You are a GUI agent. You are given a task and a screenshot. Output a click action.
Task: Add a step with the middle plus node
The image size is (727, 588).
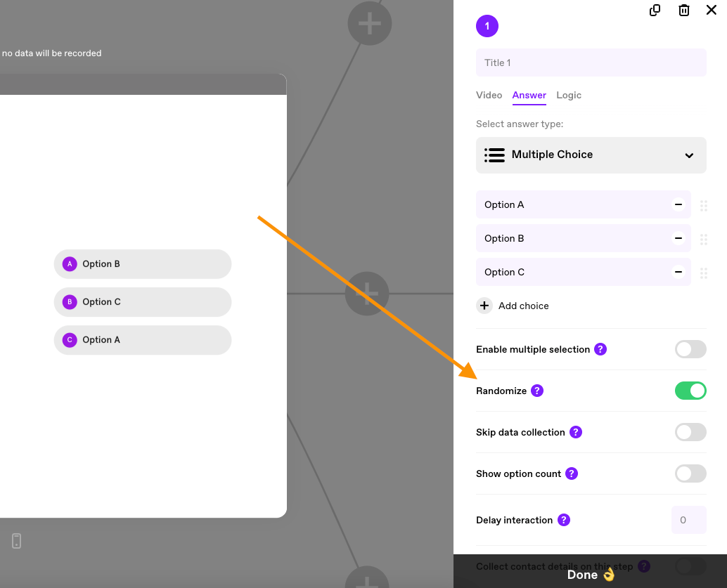[367, 294]
